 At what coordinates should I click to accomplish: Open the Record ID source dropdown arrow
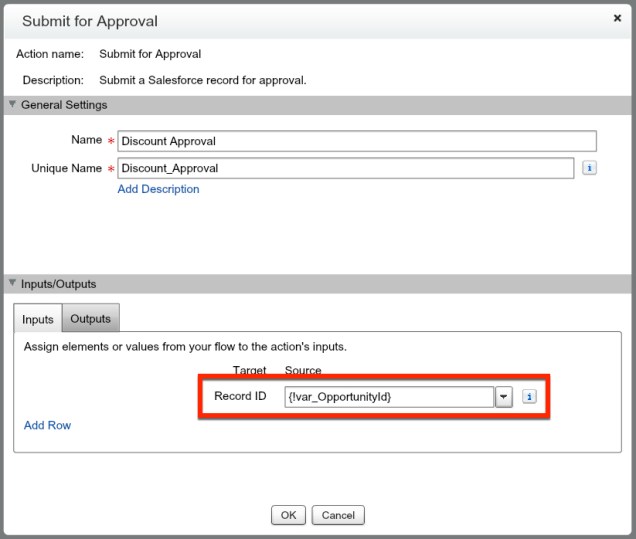[x=504, y=397]
